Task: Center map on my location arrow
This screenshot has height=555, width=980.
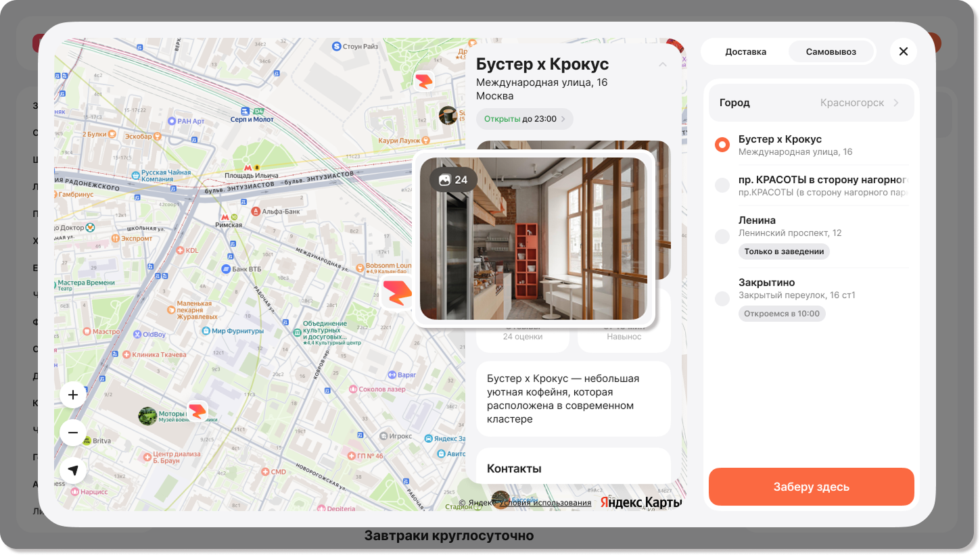Action: tap(73, 470)
